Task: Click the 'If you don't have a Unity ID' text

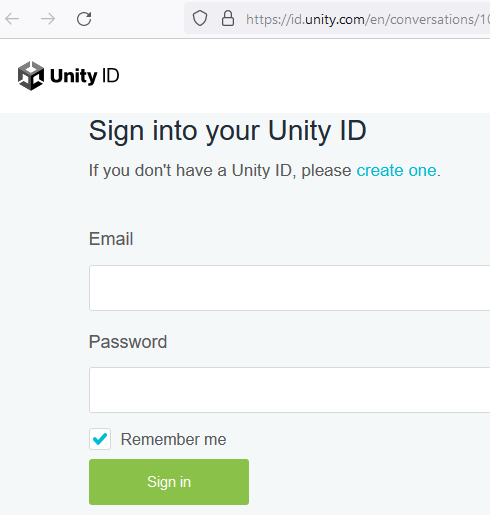Action: click(x=190, y=171)
